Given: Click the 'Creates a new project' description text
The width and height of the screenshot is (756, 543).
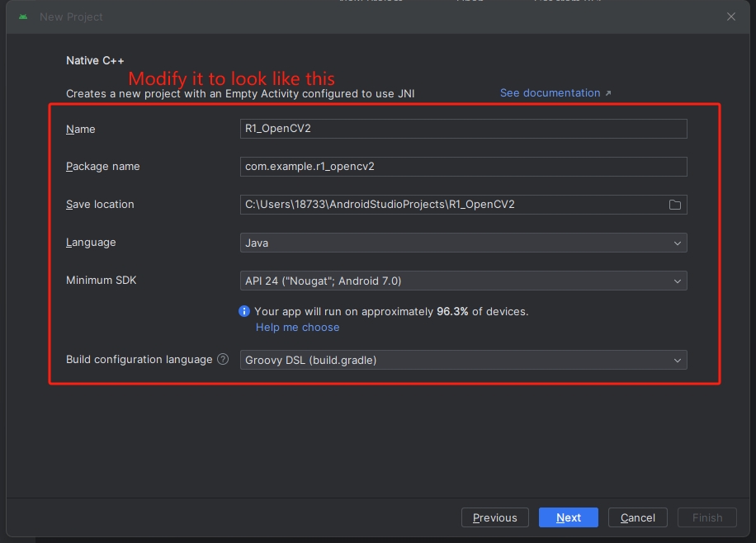Looking at the screenshot, I should click(240, 93).
